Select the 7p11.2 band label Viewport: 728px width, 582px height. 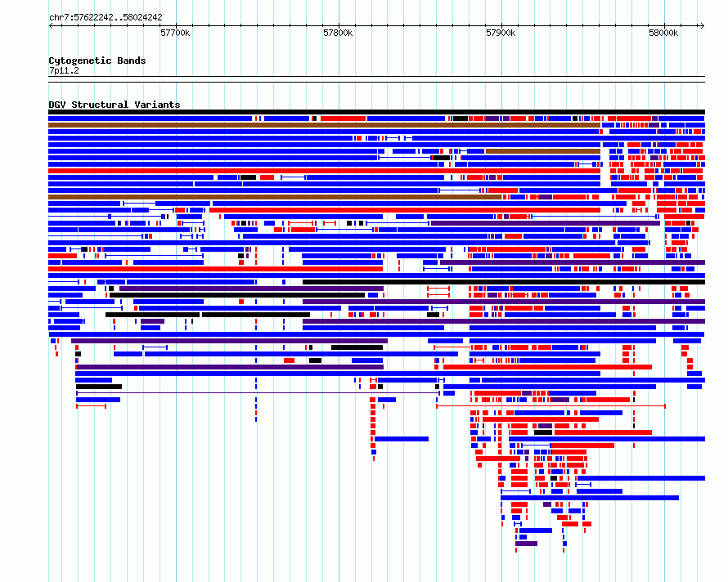click(64, 70)
